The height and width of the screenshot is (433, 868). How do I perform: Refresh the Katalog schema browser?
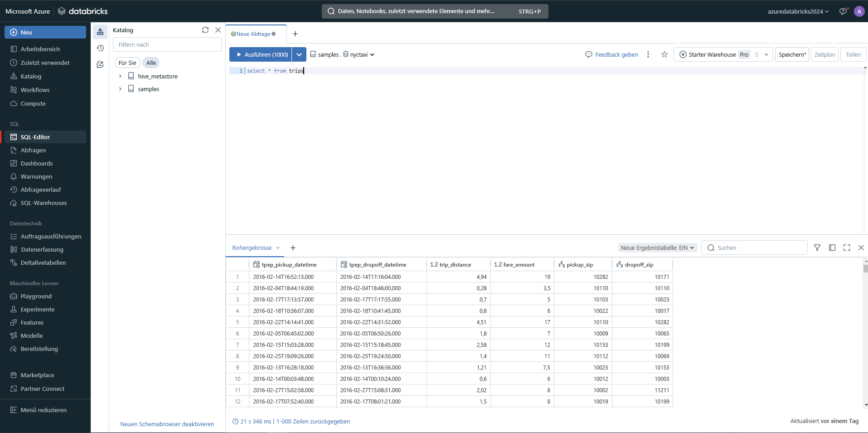[x=205, y=30]
